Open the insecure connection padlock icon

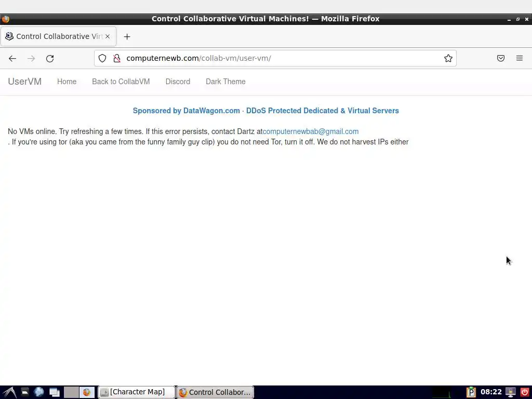point(117,58)
